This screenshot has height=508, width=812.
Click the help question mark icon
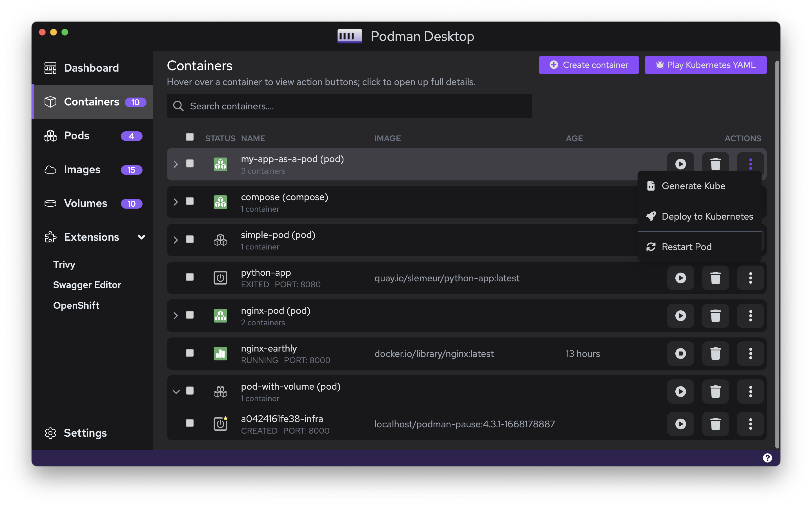tap(767, 458)
